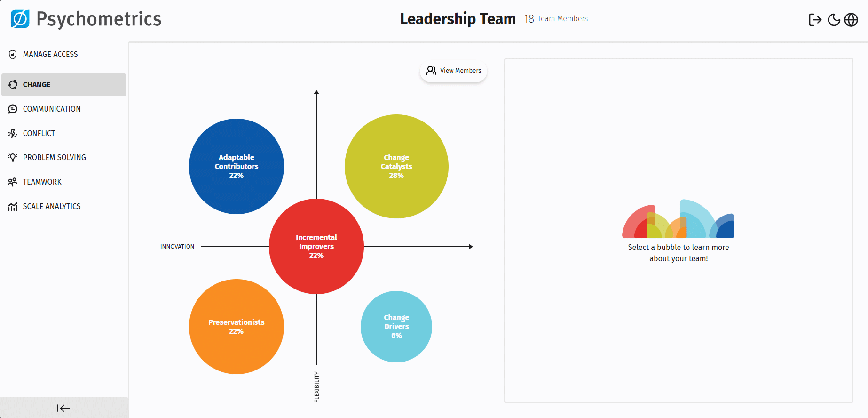Image resolution: width=868 pixels, height=418 pixels.
Task: Select the Adaptable Contributors blue bubble
Action: click(x=237, y=166)
